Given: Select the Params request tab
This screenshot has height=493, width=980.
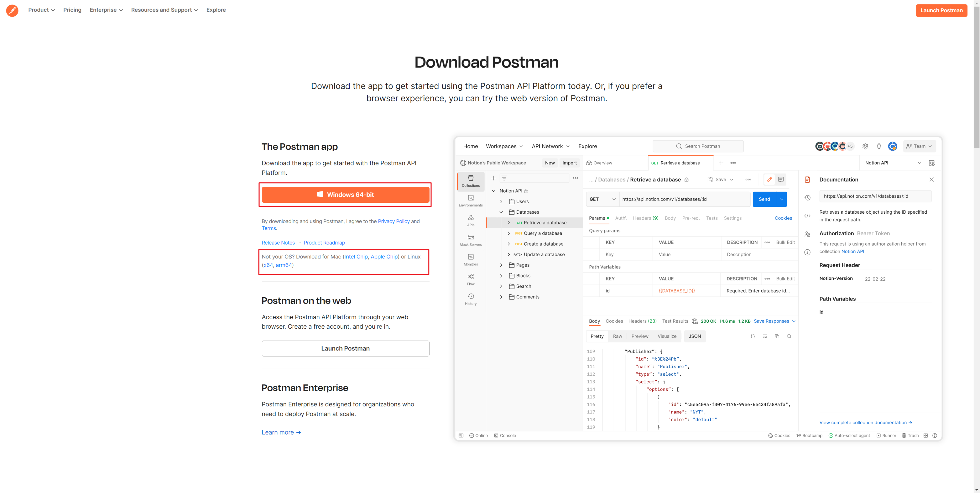Looking at the screenshot, I should click(598, 218).
